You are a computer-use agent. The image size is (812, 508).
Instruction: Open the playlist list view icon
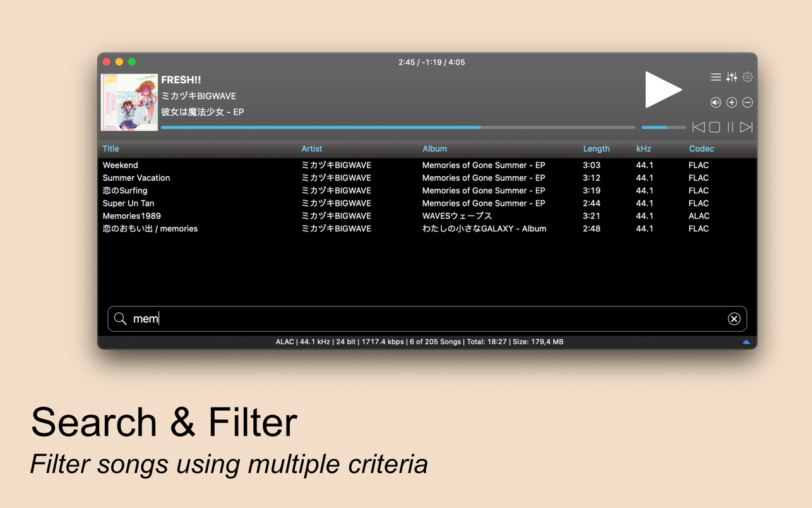pyautogui.click(x=715, y=77)
